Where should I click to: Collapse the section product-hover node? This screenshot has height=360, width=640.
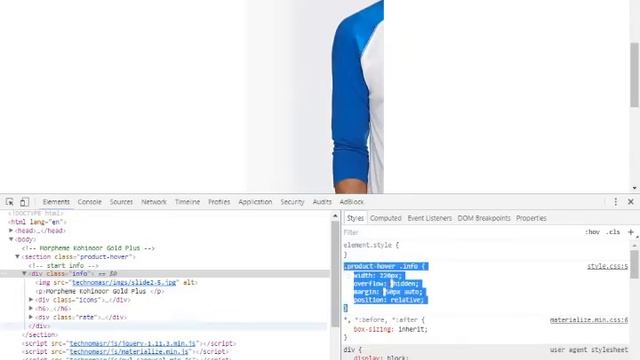[x=18, y=257]
